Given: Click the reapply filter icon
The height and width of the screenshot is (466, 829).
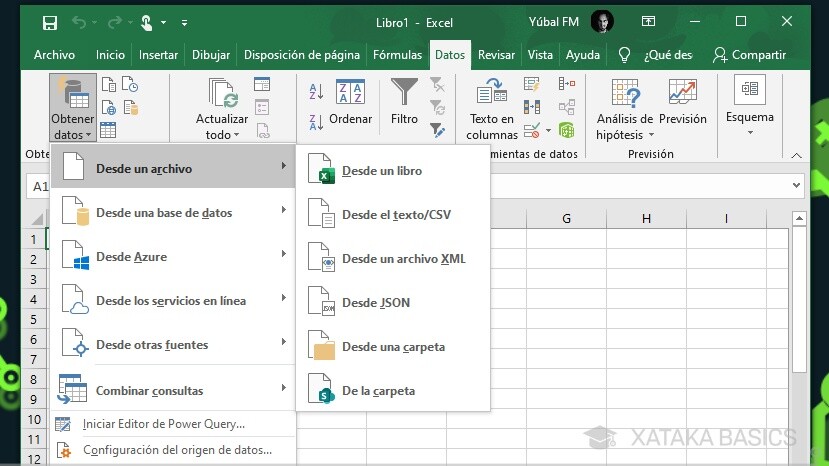Looking at the screenshot, I should click(437, 107).
